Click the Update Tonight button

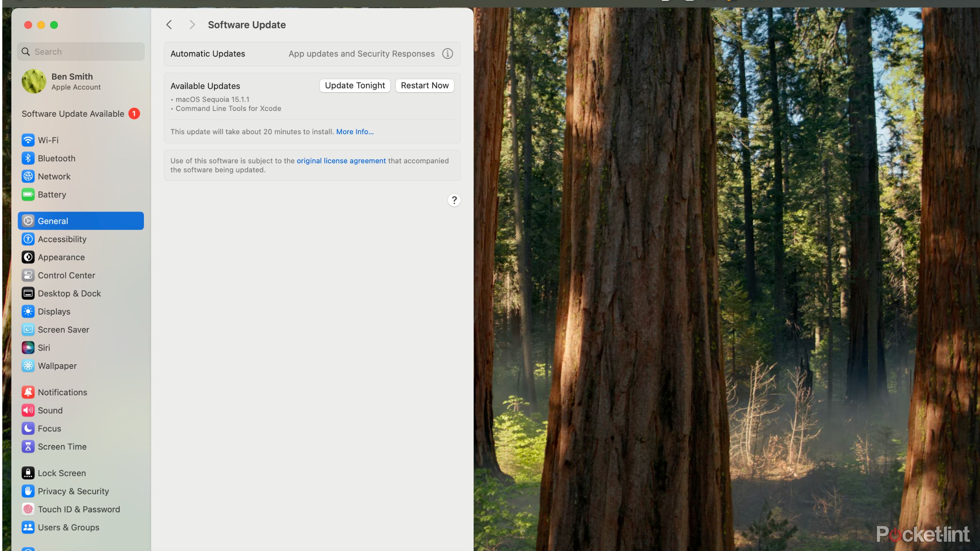point(355,85)
